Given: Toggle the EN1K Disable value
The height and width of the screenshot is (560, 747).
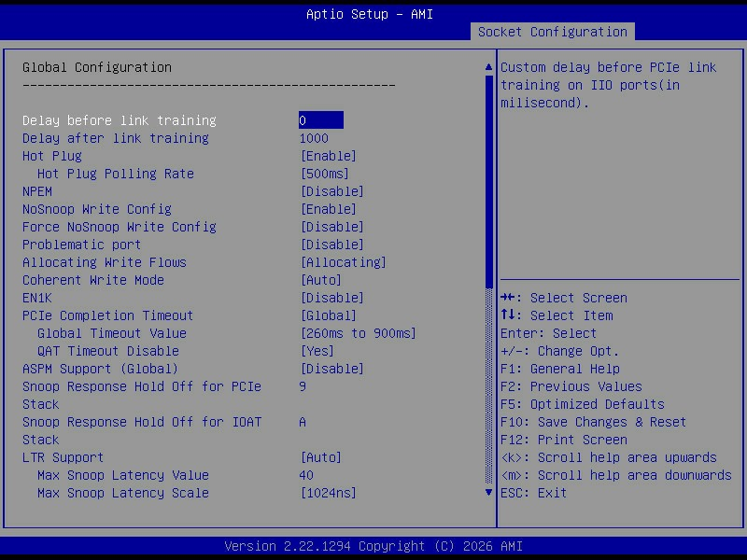Looking at the screenshot, I should [x=332, y=298].
